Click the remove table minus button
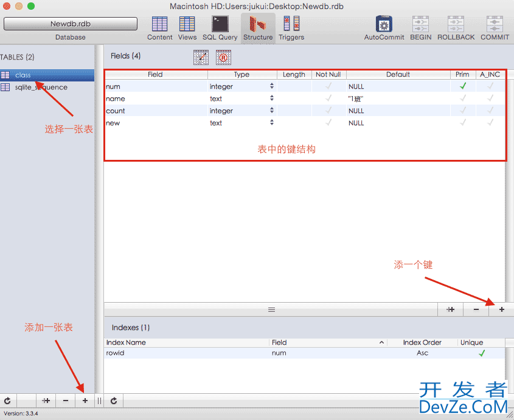This screenshot has height=420, width=514. 66,401
